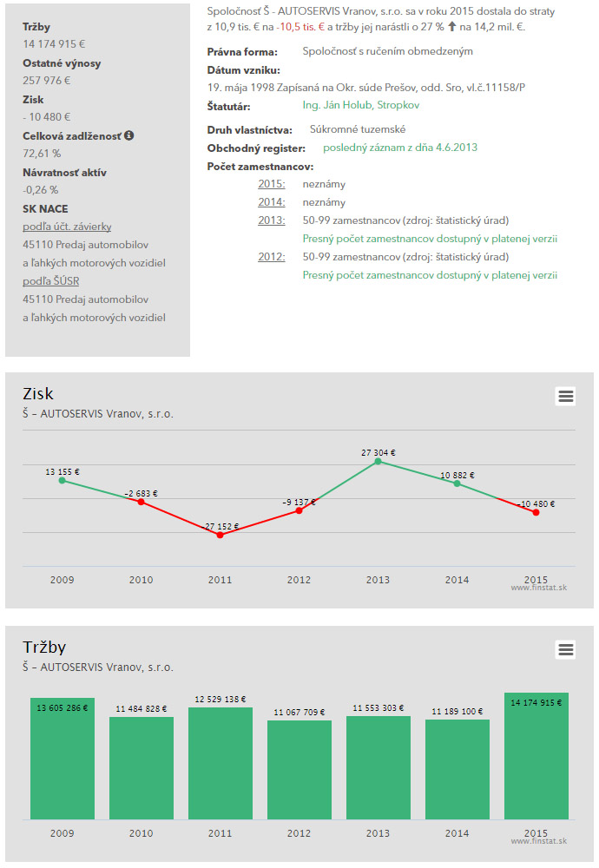The image size is (599, 868).
Task: Click the Návratnosť aktív value -0,26 %
Action: (x=41, y=190)
